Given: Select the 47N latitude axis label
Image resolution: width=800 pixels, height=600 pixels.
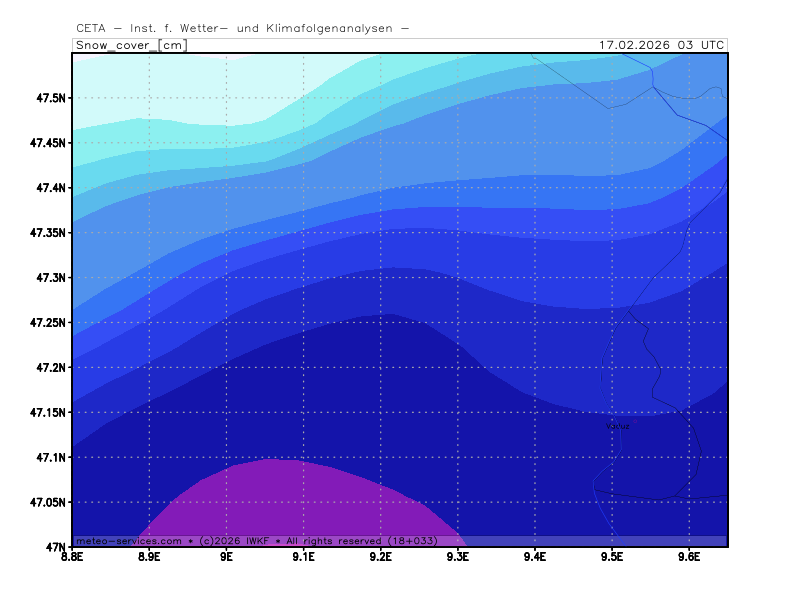Looking at the screenshot, I should point(55,547).
